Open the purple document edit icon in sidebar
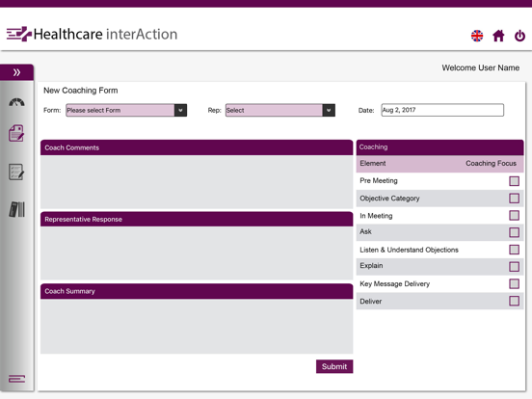 16,133
